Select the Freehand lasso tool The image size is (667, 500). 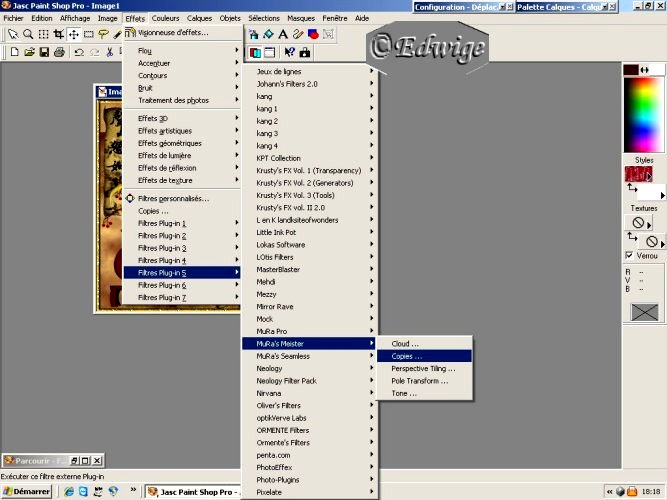[103, 34]
